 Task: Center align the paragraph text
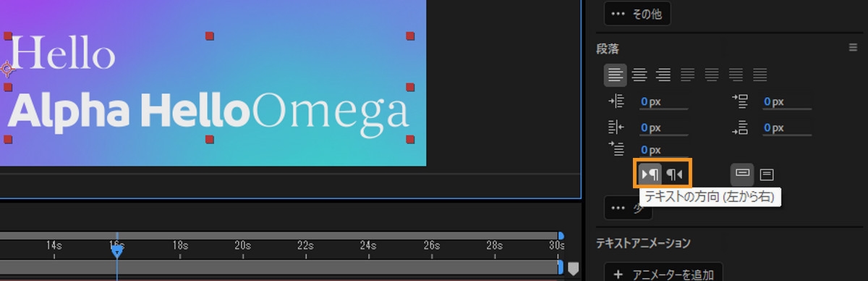pos(639,75)
